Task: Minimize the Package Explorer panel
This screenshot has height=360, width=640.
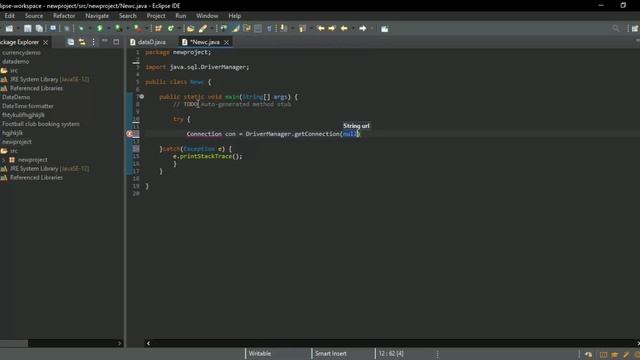Action: [x=104, y=42]
